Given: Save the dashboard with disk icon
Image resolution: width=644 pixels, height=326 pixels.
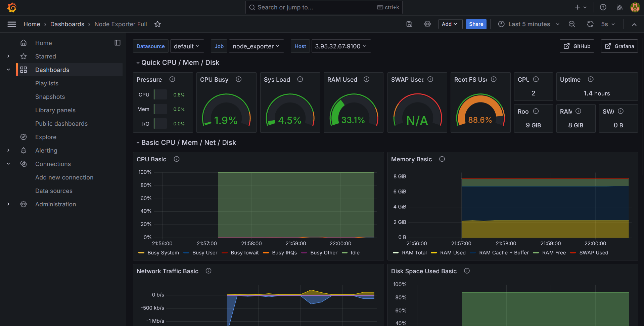Looking at the screenshot, I should click(409, 24).
